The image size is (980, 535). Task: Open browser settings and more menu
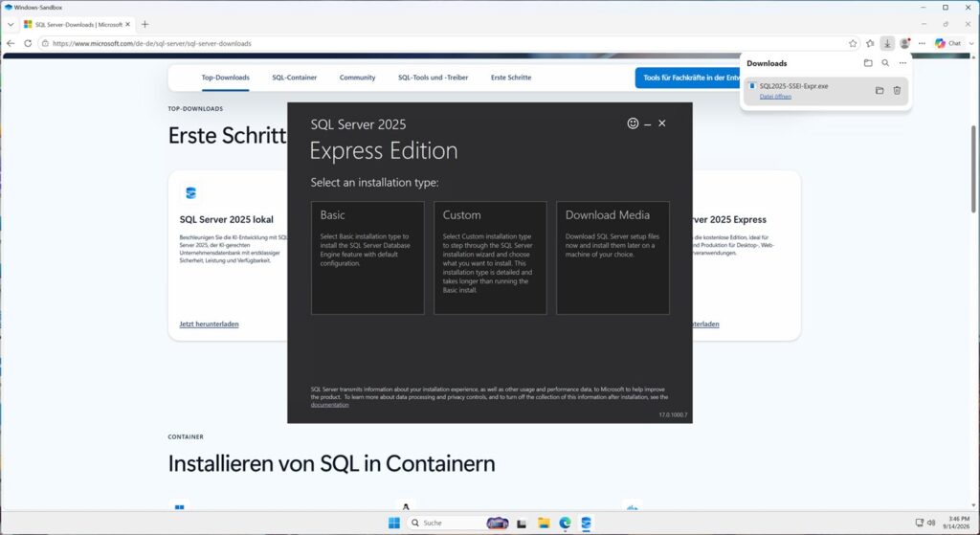pos(922,43)
